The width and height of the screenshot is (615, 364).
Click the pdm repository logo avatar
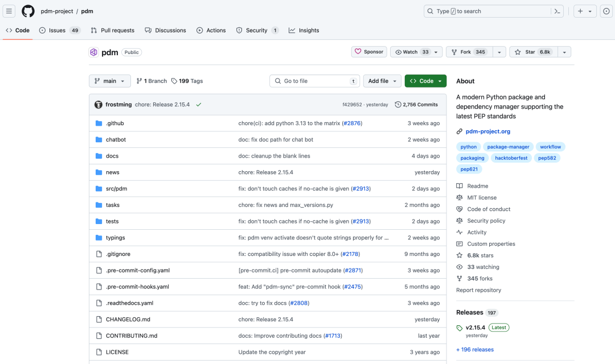tap(94, 52)
